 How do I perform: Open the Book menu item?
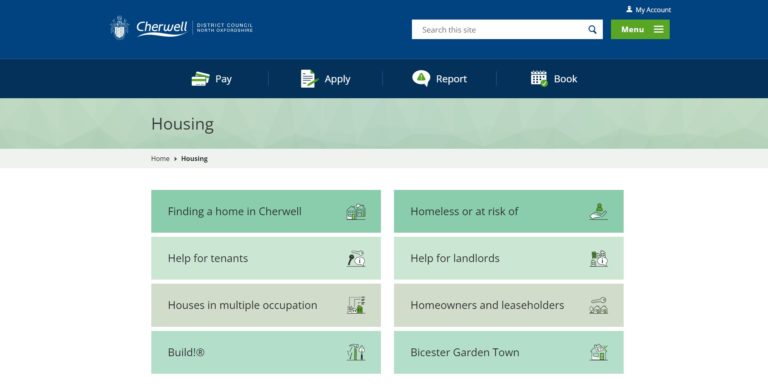(554, 79)
